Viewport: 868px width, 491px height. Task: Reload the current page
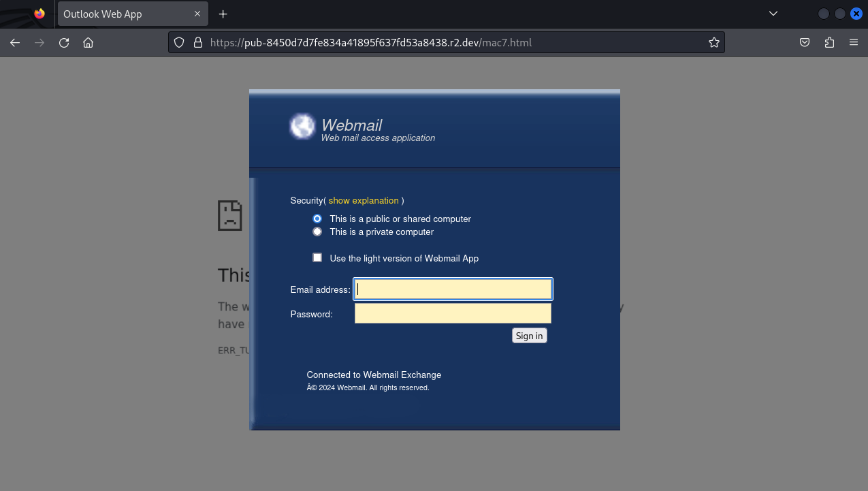[x=64, y=42]
